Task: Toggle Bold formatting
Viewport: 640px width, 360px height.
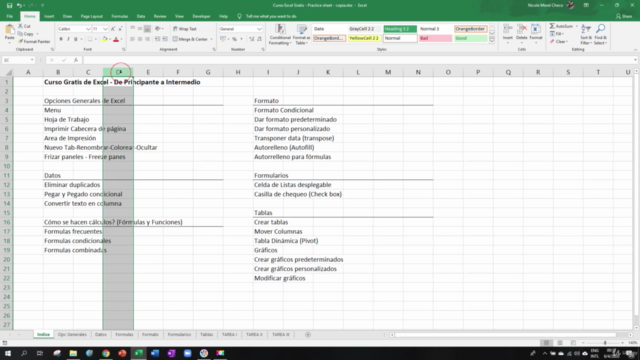Action: click(61, 39)
